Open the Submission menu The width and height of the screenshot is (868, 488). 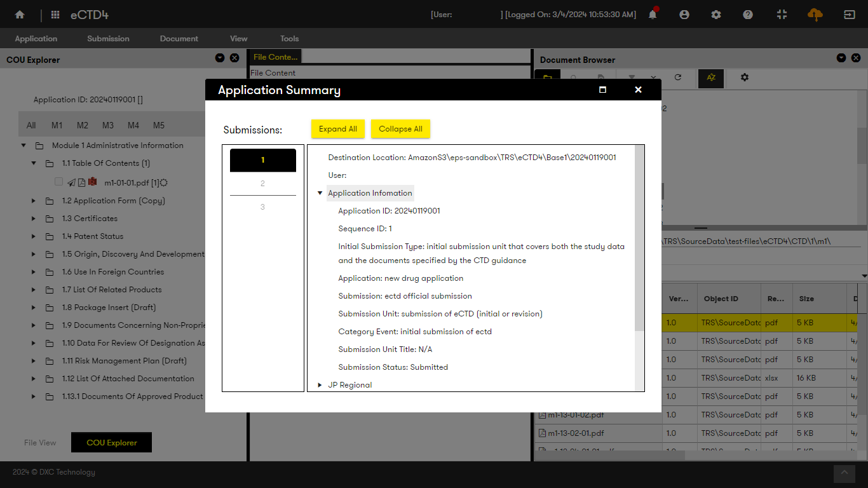point(108,39)
